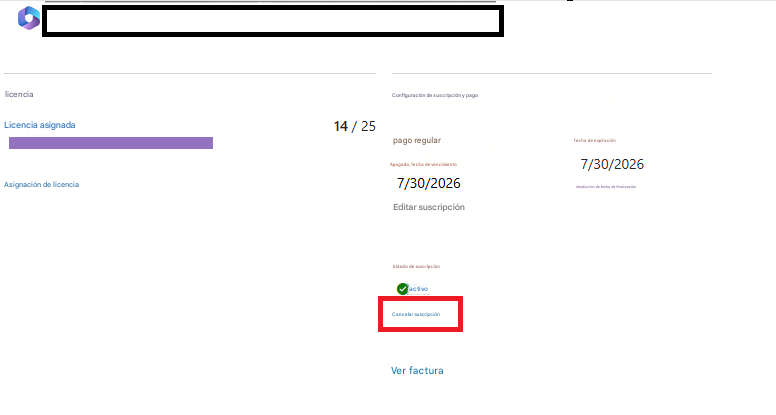776x415 pixels.
Task: Click the Editar suscripción link
Action: (x=429, y=207)
